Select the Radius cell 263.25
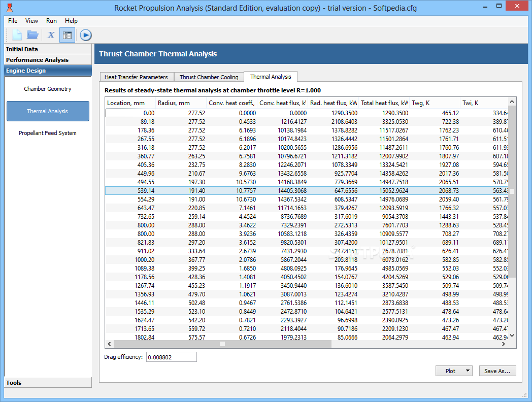This screenshot has height=402, width=532. pos(181,156)
